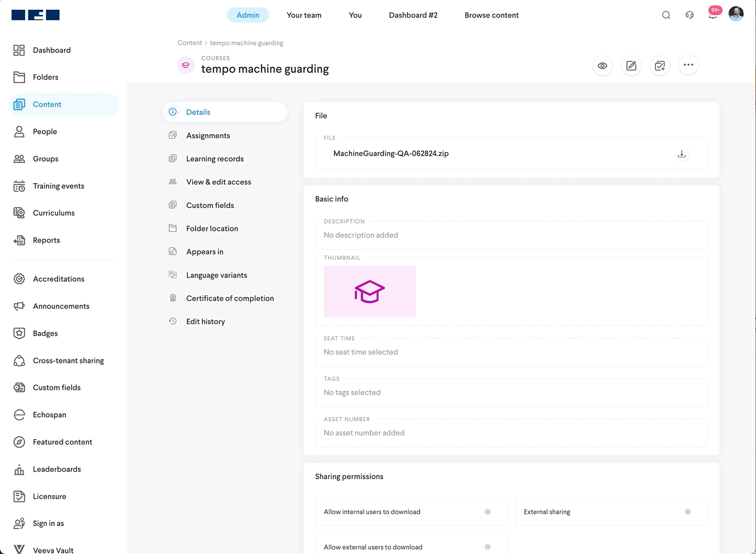Click the user profile avatar
The width and height of the screenshot is (756, 554).
(x=736, y=14)
